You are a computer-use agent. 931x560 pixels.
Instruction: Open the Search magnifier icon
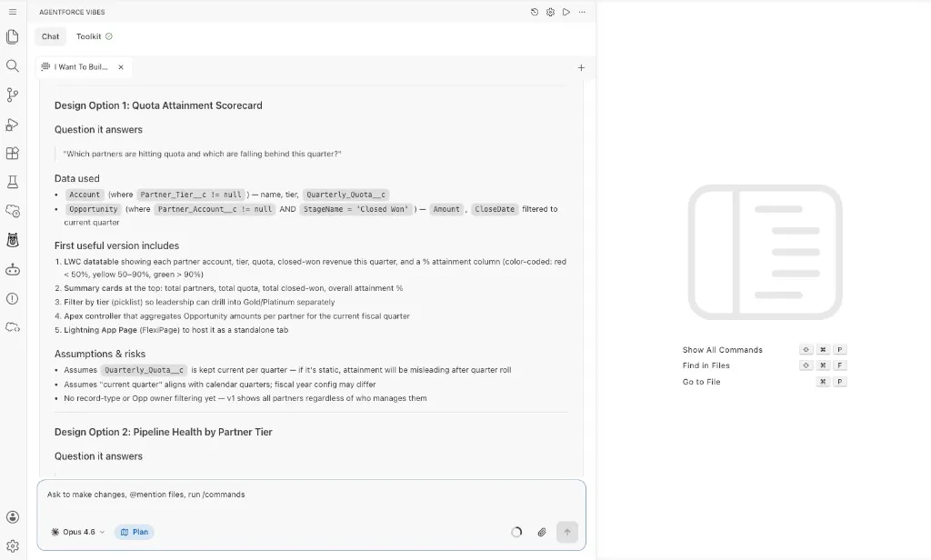click(x=13, y=66)
